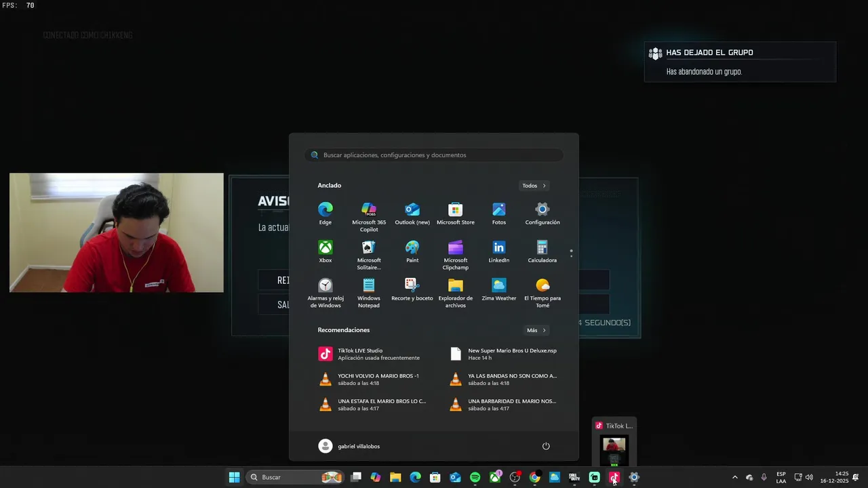
Task: Open Calculadora app
Action: point(542,251)
